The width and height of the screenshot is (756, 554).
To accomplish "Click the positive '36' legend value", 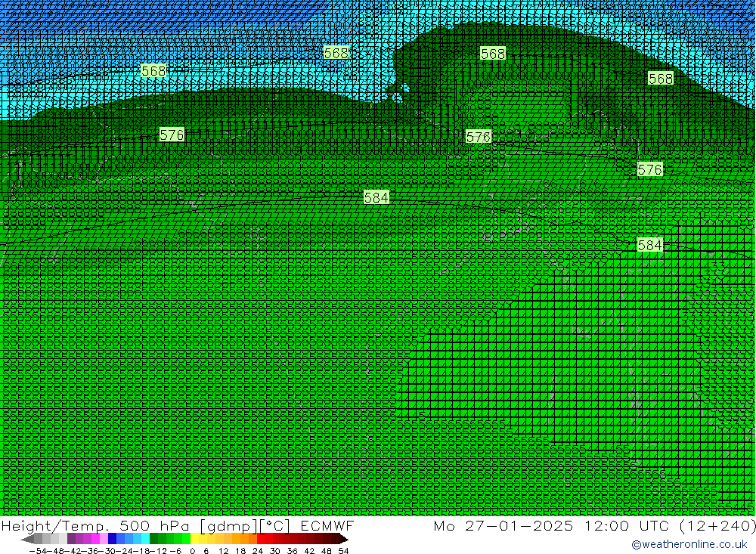I will [x=292, y=551].
